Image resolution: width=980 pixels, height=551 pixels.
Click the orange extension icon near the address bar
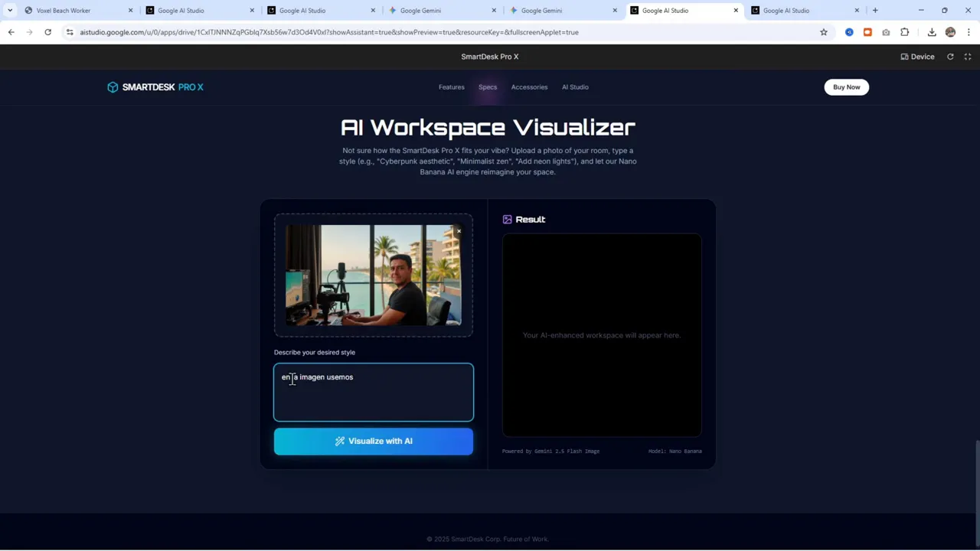pos(867,32)
